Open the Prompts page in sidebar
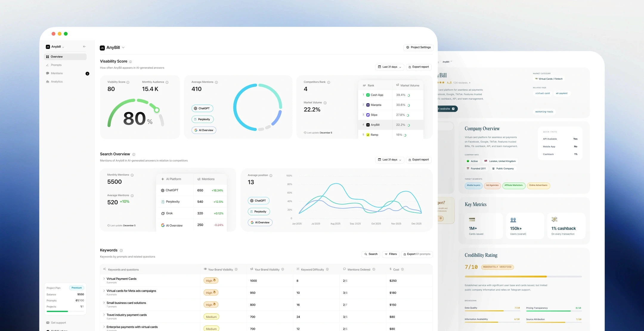The width and height of the screenshot is (644, 331). click(56, 65)
